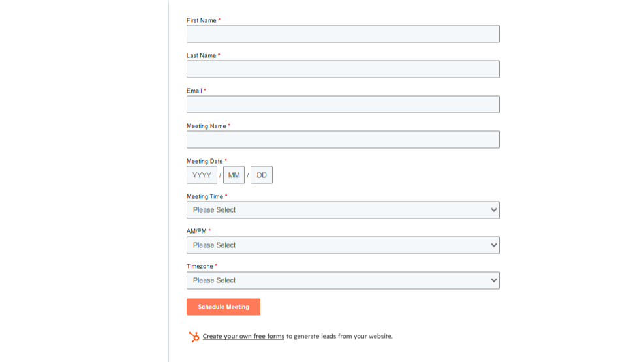This screenshot has height=362, width=644.
Task: Click the Timezone dropdown chevron arrow
Action: pyautogui.click(x=493, y=280)
